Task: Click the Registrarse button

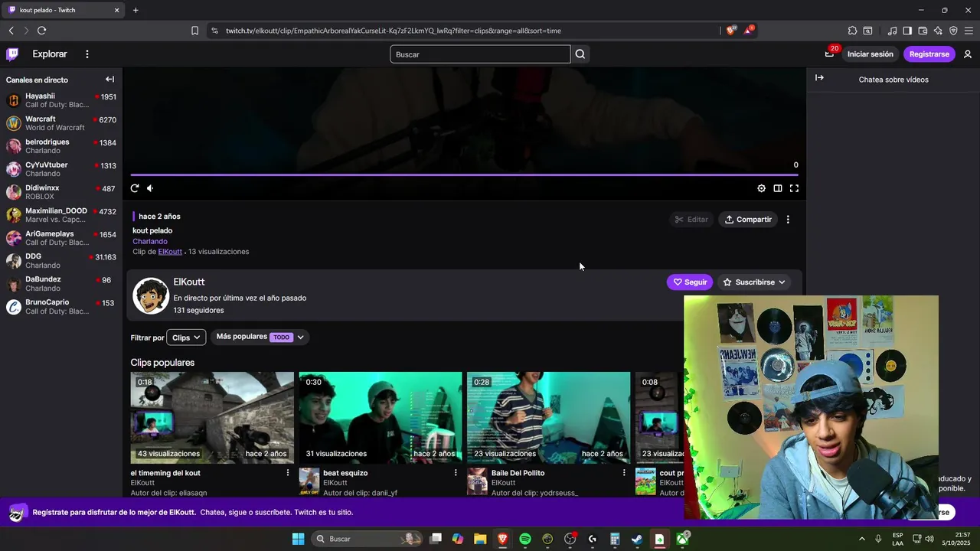Action: tap(929, 54)
